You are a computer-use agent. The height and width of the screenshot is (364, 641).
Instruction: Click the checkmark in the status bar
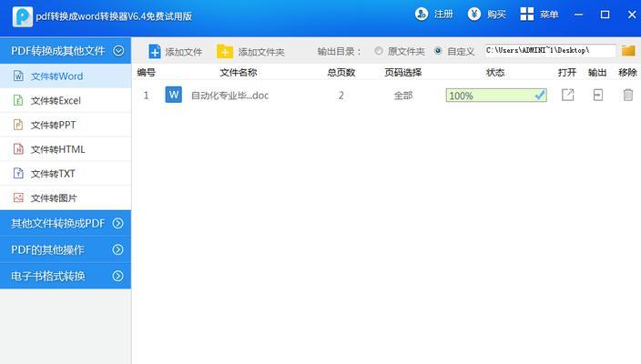click(x=540, y=96)
